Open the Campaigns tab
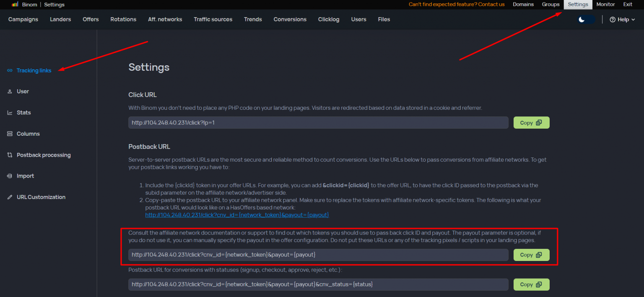644x297 pixels. 23,19
